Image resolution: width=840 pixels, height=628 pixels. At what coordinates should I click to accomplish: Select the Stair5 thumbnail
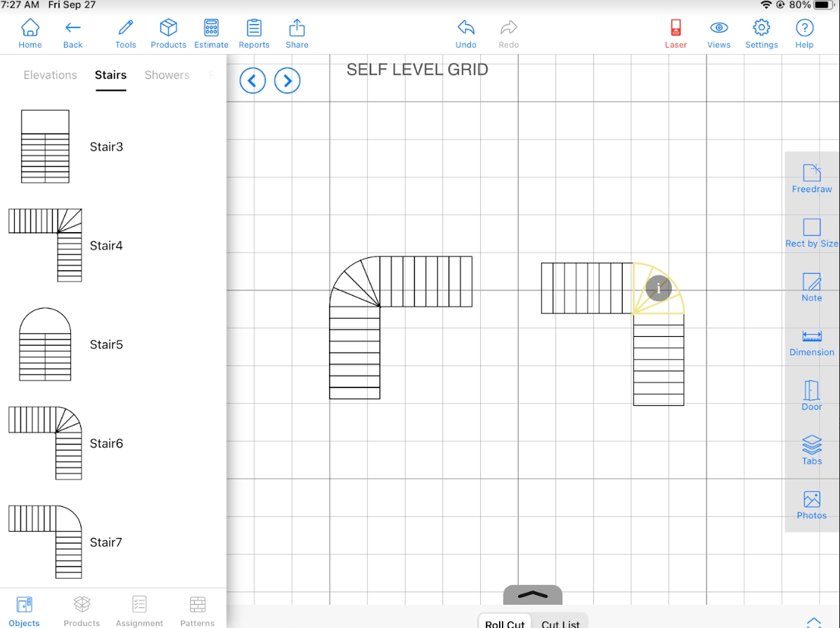click(x=45, y=344)
